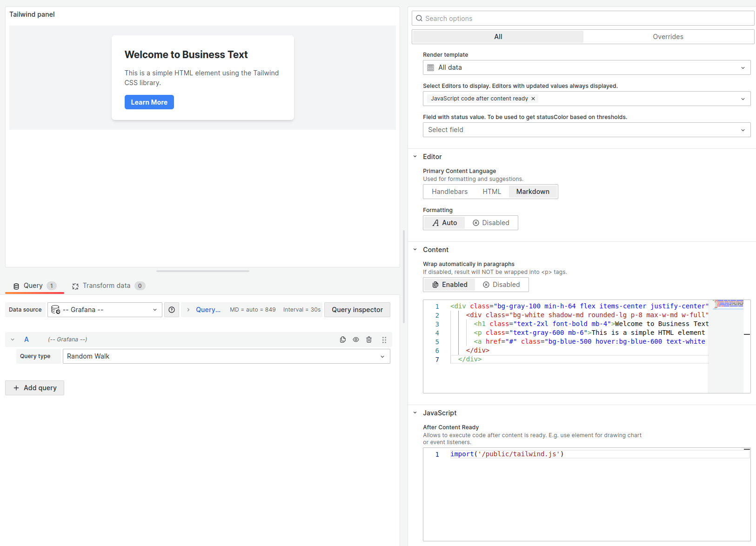
Task: Open the data source help icon
Action: [x=172, y=309]
